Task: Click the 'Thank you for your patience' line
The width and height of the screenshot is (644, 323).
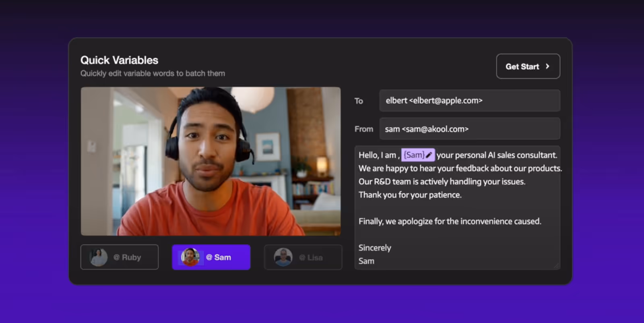Action: 410,195
